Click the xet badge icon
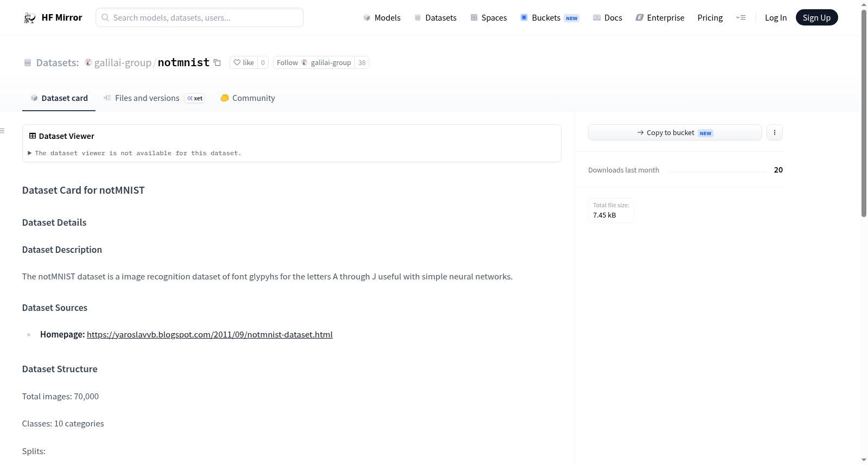868x465 pixels. coord(195,98)
